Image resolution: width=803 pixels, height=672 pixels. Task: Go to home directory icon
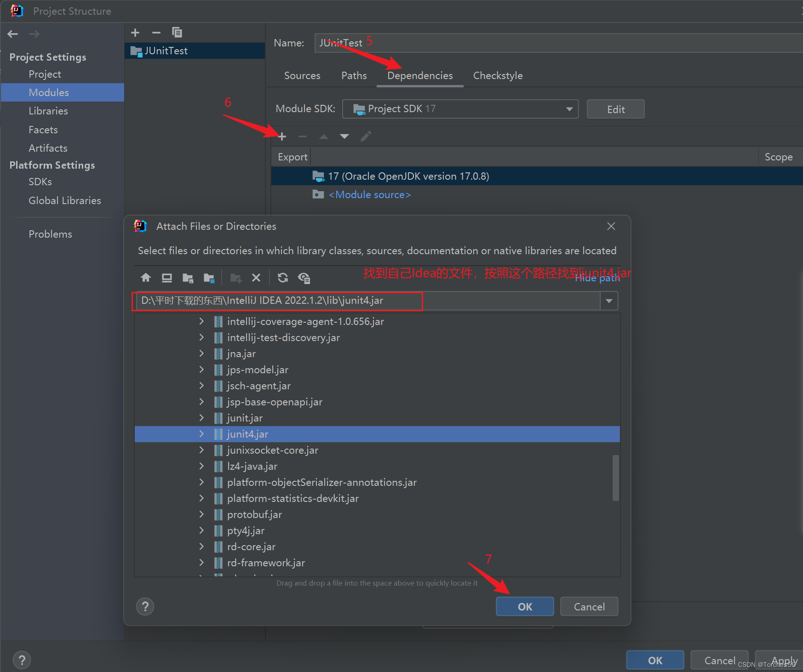[x=146, y=278]
